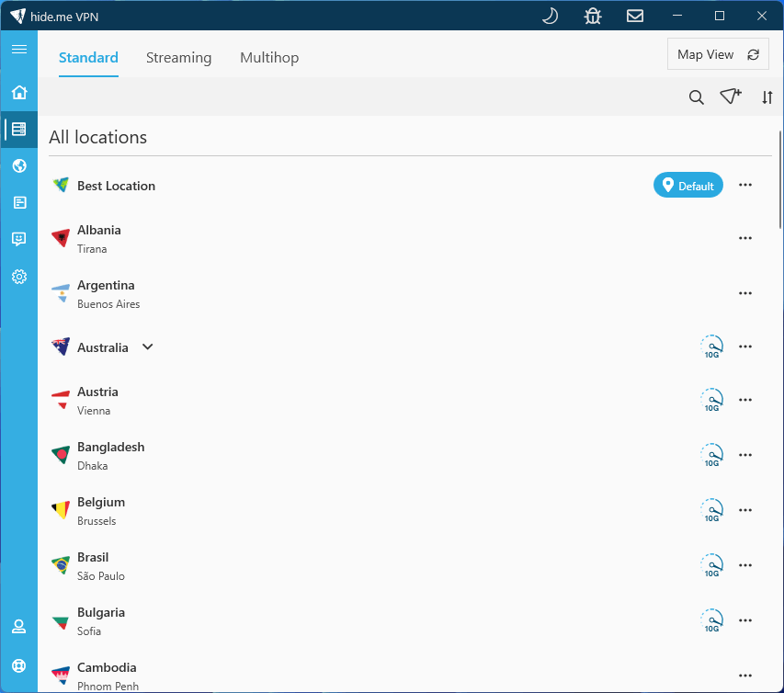Viewport: 784px width, 693px height.
Task: Open more options for Cambodia
Action: pyautogui.click(x=745, y=676)
